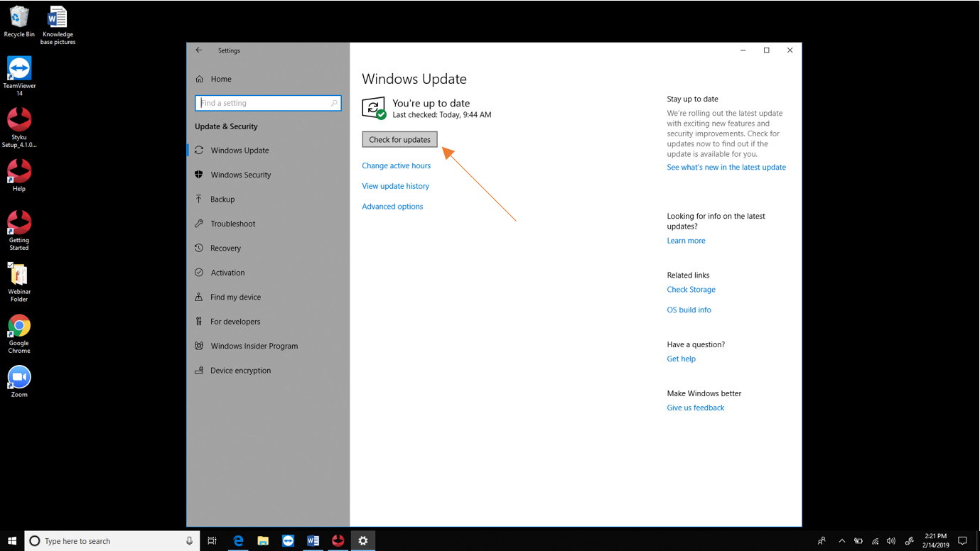Open the Troubleshoot settings page
This screenshot has width=980, height=551.
click(x=232, y=224)
